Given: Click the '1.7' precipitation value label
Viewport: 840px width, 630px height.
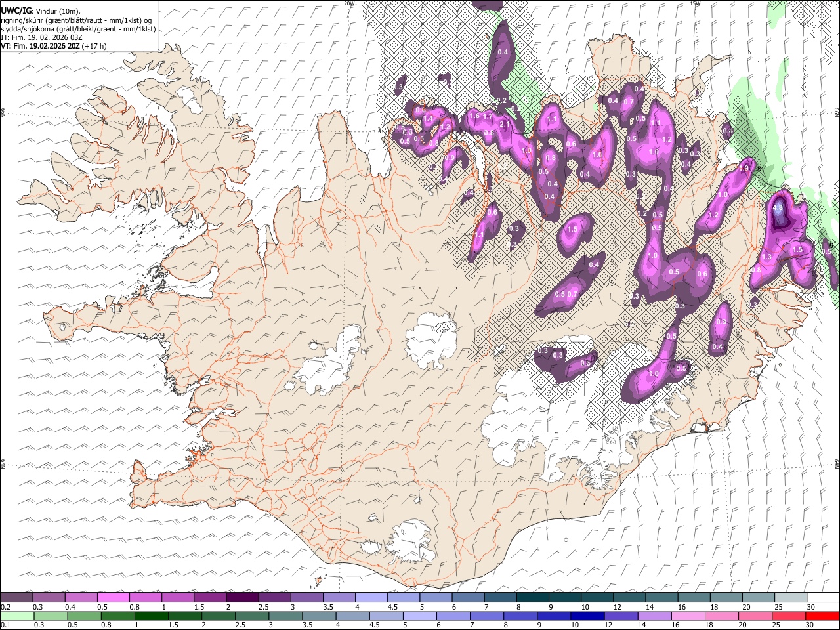Looking at the screenshot, I should pos(488,116).
